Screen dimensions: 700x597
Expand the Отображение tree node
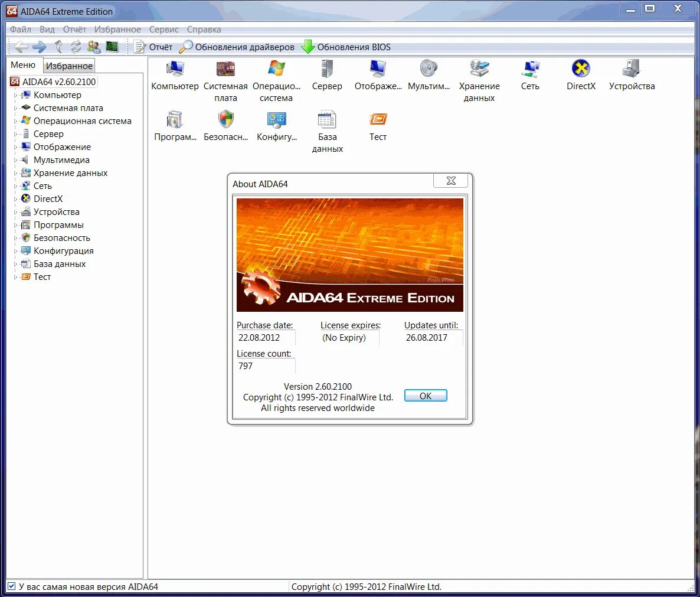[x=15, y=148]
